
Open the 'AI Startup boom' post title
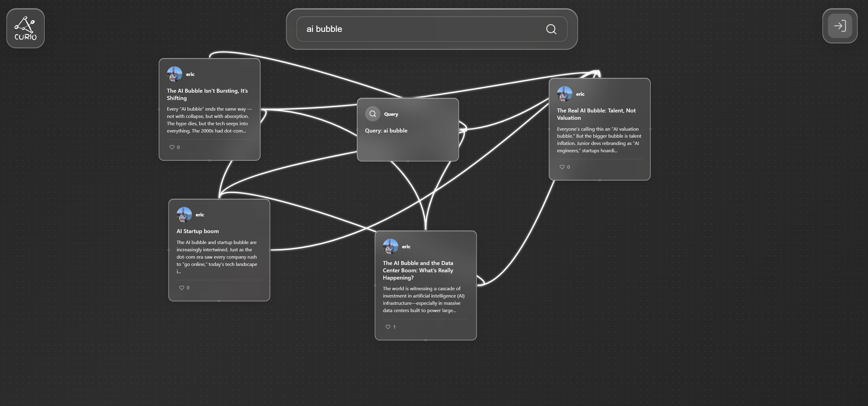tap(198, 231)
